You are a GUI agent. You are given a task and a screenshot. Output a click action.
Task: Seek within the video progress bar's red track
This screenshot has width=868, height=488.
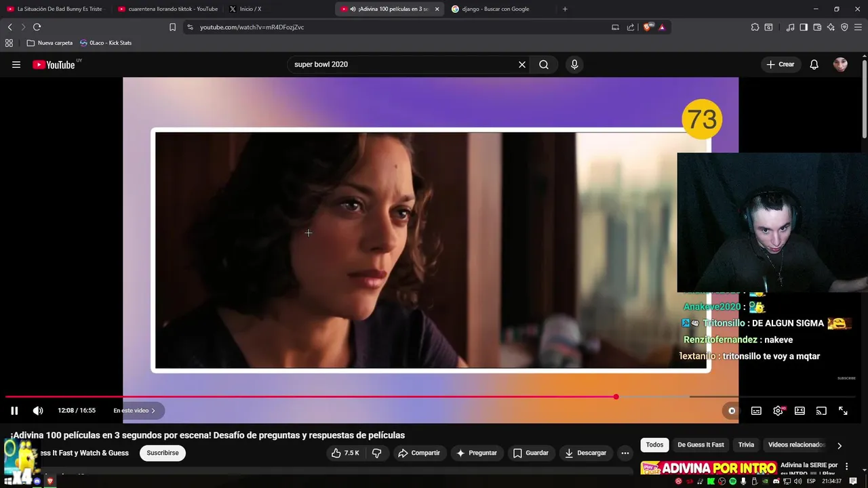311,396
